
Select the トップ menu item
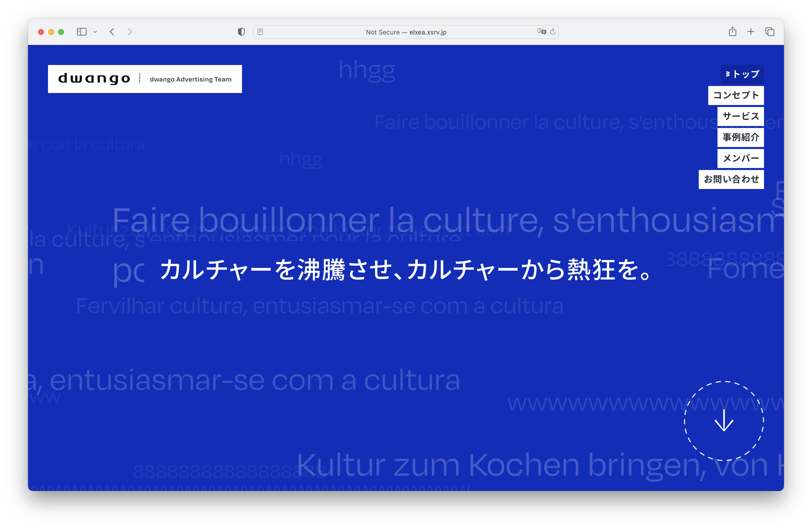742,74
